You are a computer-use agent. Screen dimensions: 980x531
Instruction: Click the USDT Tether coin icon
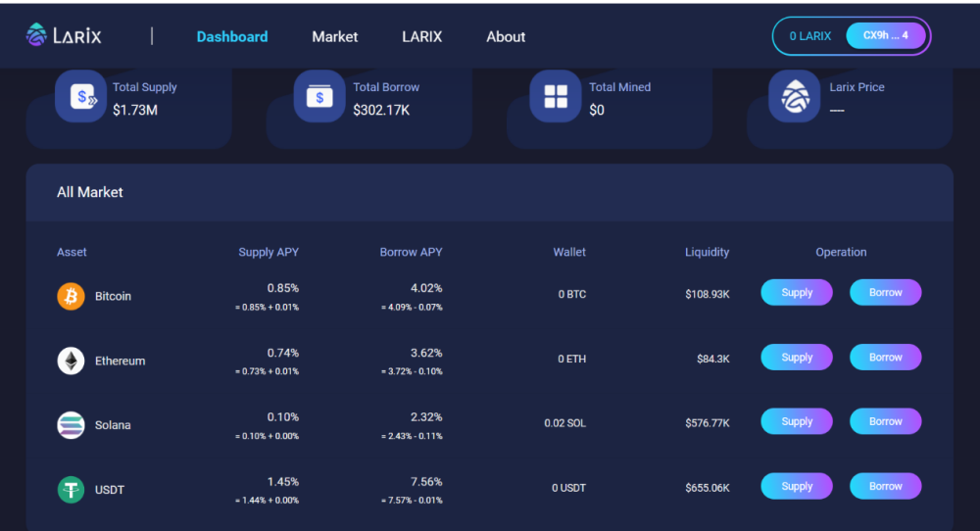click(71, 490)
